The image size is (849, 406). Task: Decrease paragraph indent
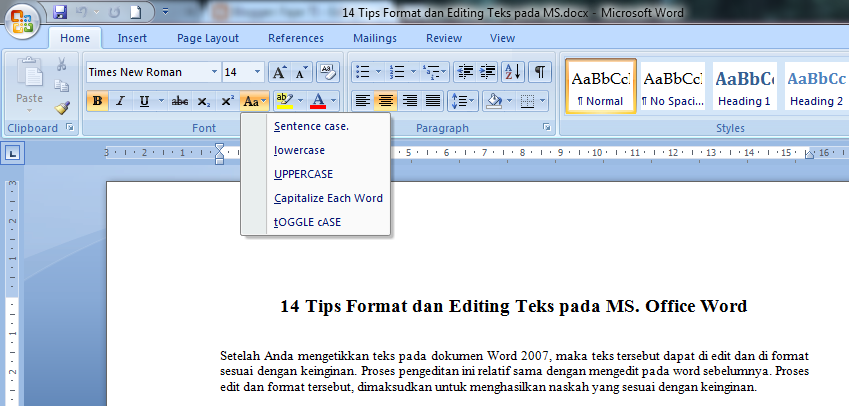point(465,72)
